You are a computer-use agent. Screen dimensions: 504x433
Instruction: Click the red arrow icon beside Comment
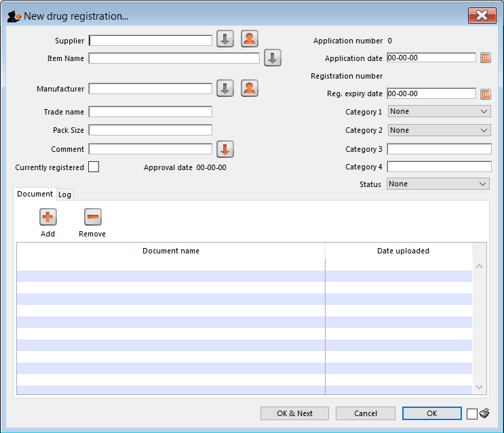click(225, 149)
